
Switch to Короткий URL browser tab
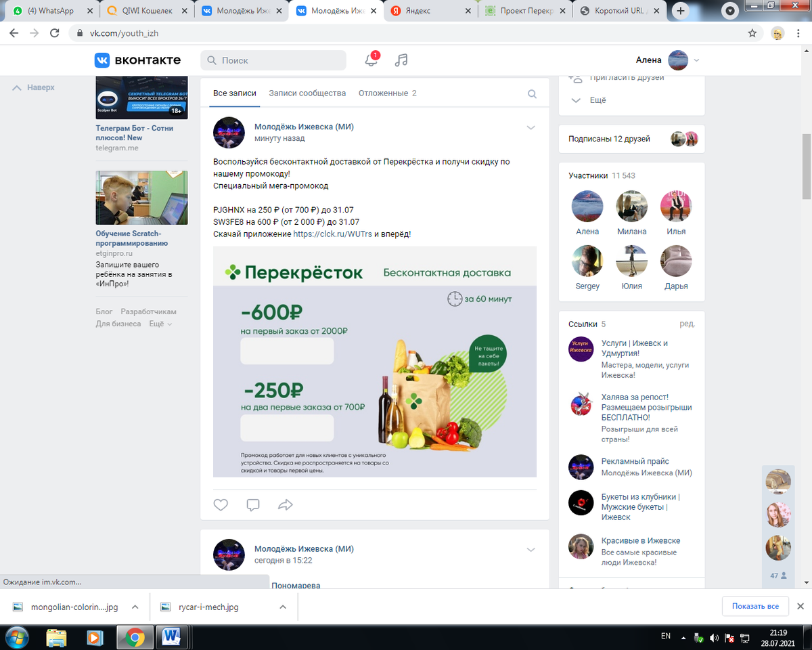point(618,11)
